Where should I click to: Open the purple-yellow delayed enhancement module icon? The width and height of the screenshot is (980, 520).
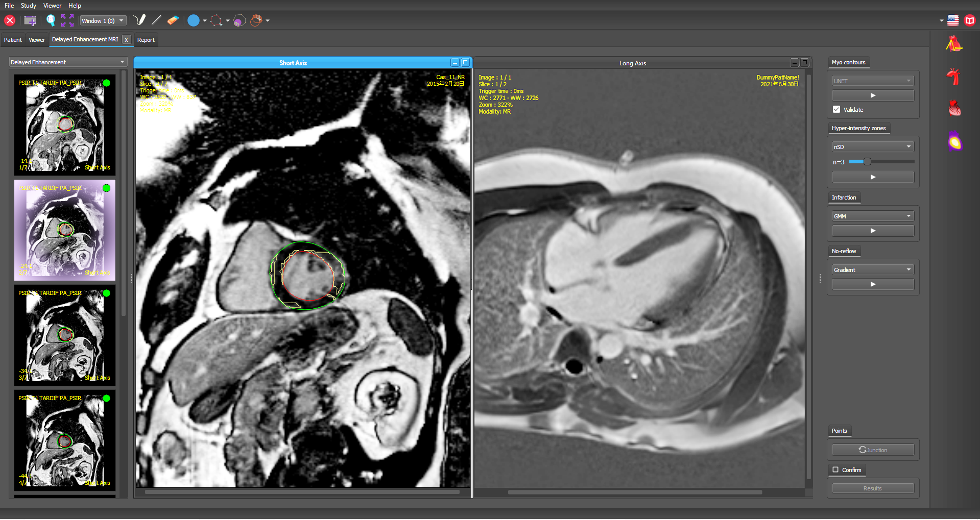click(954, 141)
